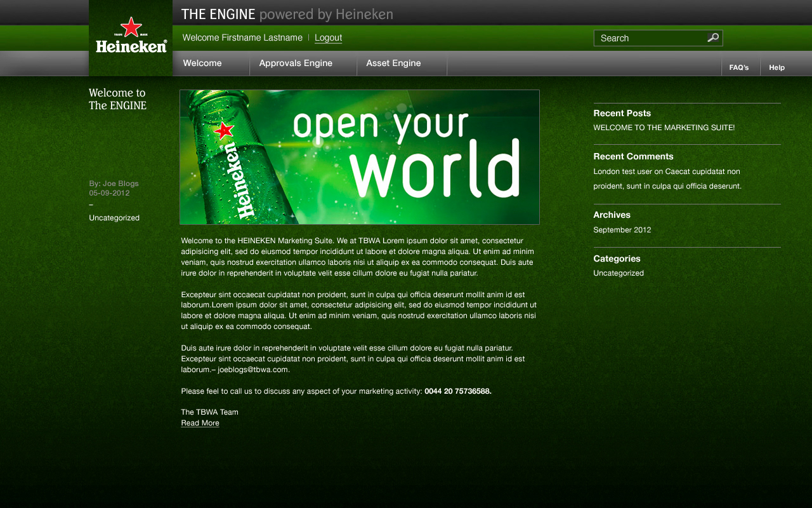Click the 'Recent Posts' heading

coord(622,113)
